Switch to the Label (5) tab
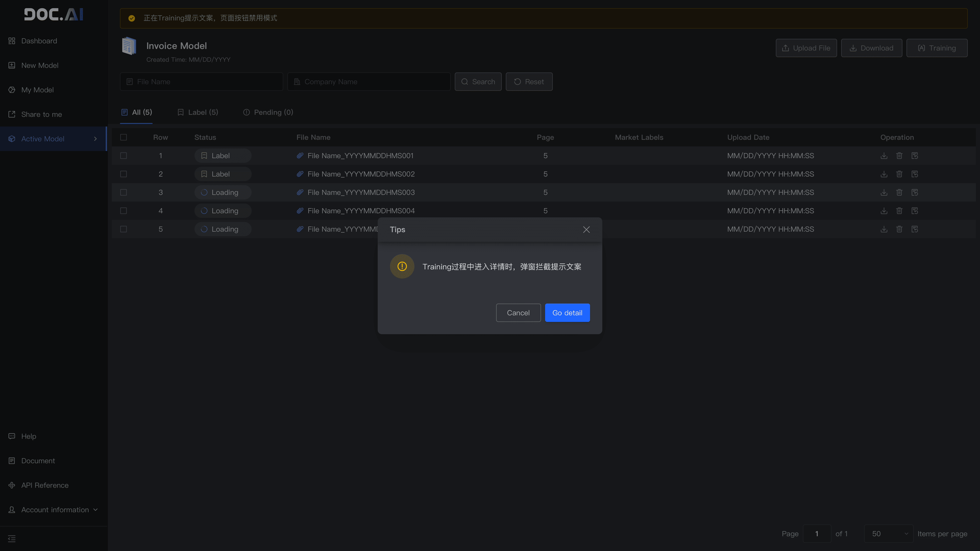Screen dimensions: 980x551 [198, 112]
